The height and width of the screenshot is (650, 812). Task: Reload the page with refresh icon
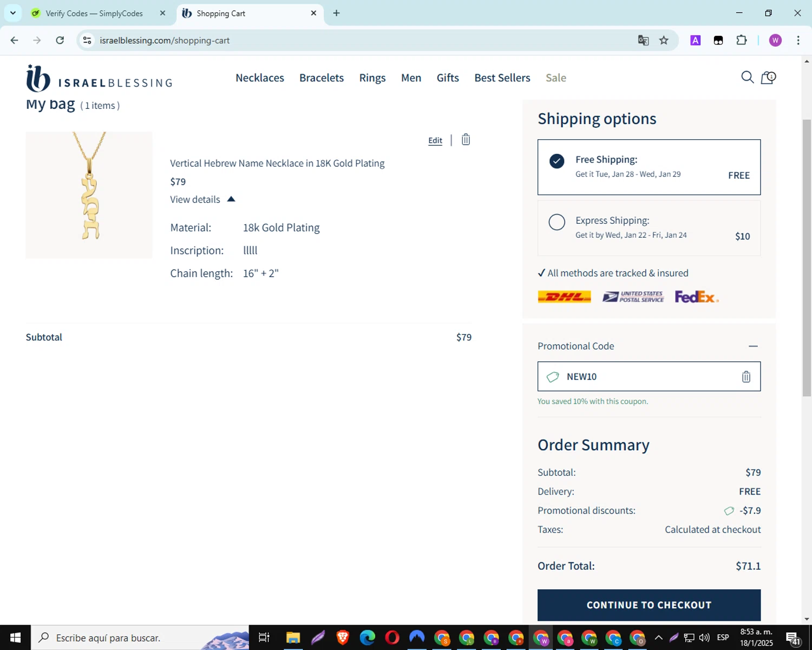[60, 40]
